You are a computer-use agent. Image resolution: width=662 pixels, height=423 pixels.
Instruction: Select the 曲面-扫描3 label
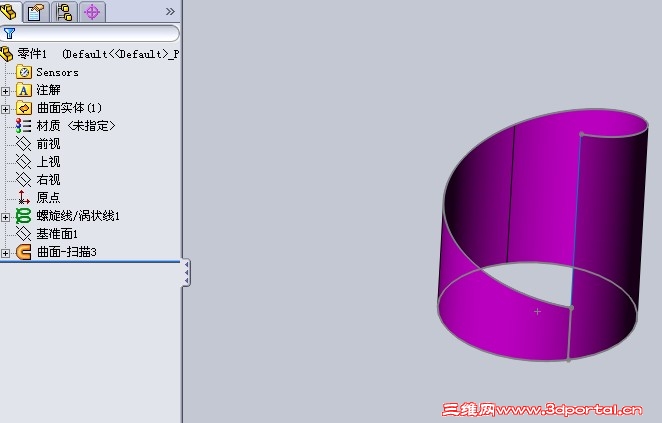67,252
